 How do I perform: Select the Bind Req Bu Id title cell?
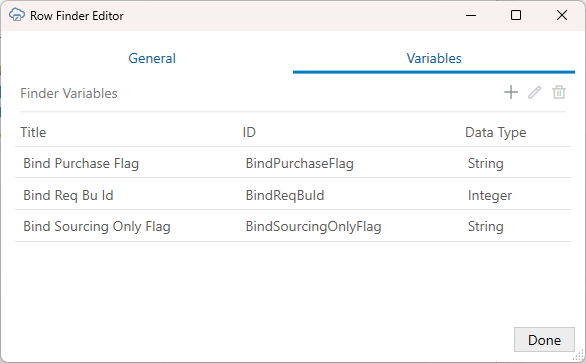(x=68, y=195)
